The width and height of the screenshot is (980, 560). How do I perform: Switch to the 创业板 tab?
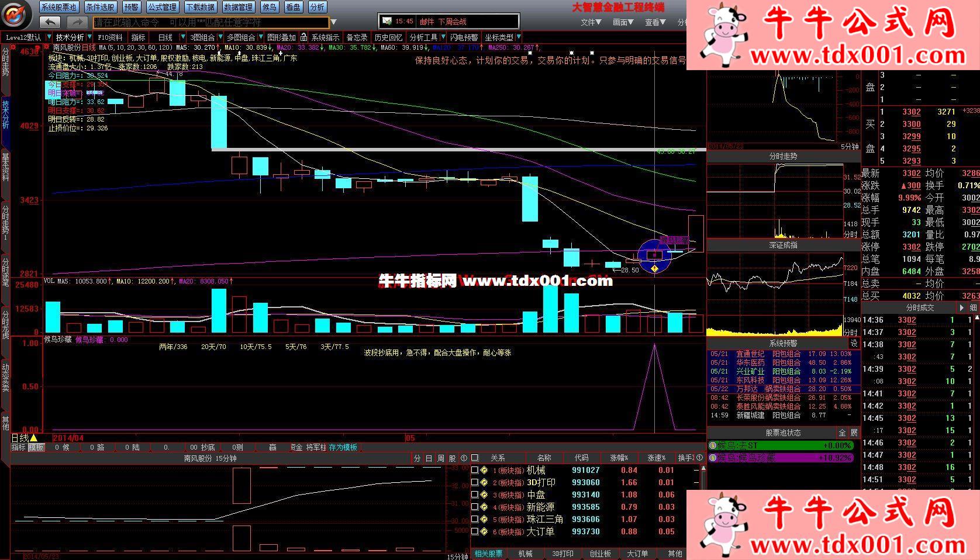click(600, 553)
